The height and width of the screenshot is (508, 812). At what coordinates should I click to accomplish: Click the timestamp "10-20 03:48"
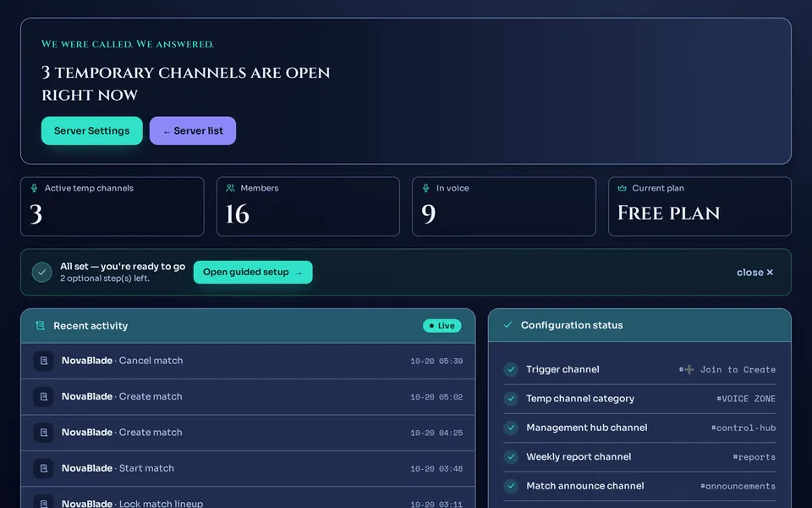pos(436,468)
